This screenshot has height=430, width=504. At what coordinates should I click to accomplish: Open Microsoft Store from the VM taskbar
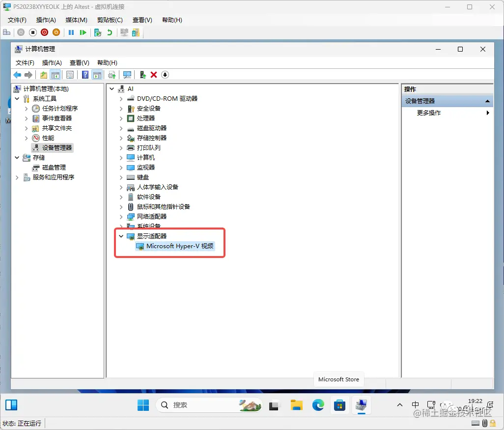pos(339,405)
